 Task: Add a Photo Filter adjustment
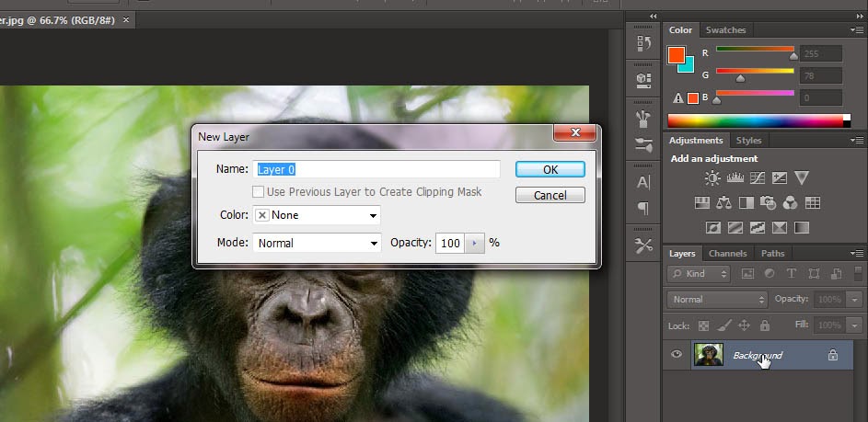click(769, 203)
